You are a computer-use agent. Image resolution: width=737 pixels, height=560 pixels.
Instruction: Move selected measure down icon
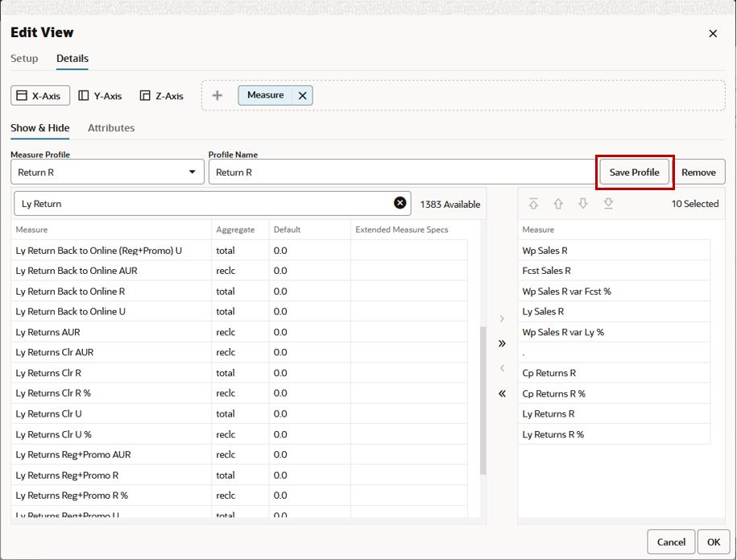click(x=583, y=204)
